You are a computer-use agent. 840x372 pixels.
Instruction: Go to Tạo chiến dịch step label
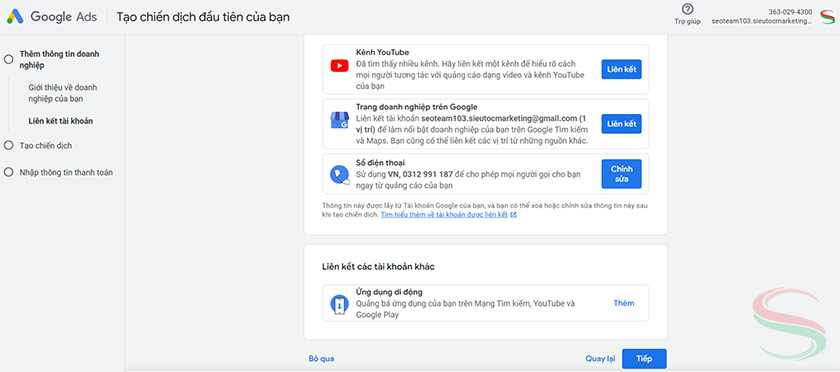click(x=46, y=145)
